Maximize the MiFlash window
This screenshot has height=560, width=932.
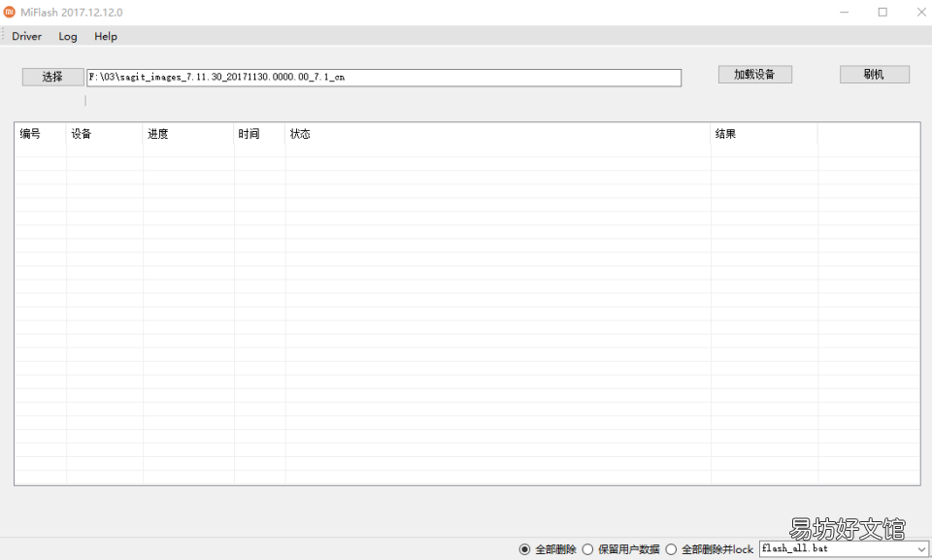[x=882, y=12]
